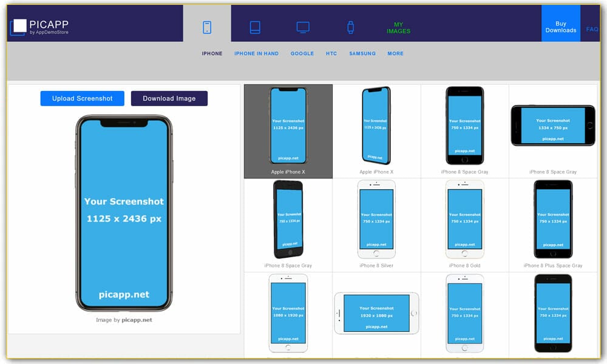Open the tablet device icon tab
This screenshot has height=364, width=607.
pyautogui.click(x=255, y=27)
